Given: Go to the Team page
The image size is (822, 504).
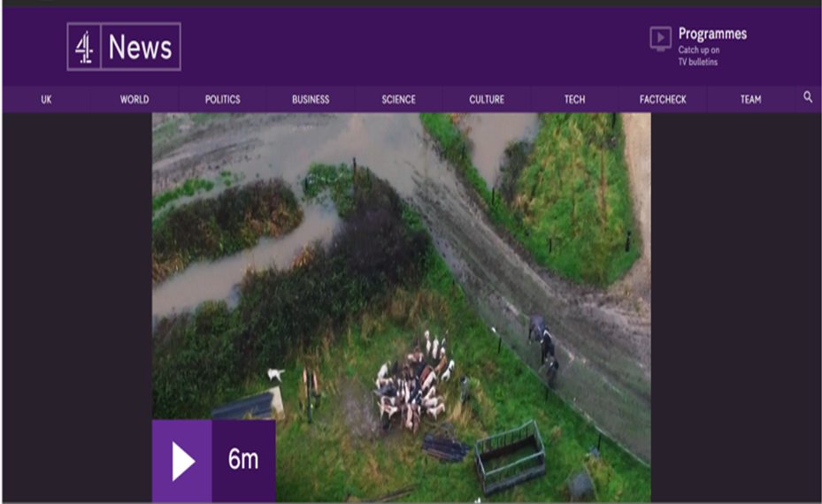Looking at the screenshot, I should point(750,100).
